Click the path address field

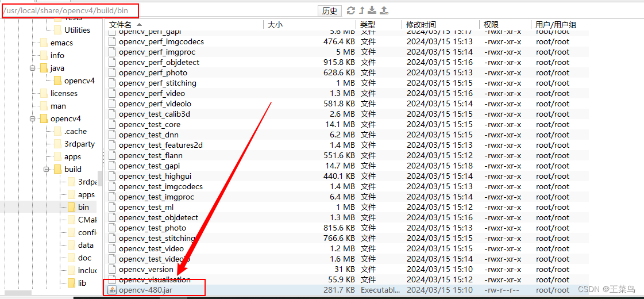click(x=159, y=11)
